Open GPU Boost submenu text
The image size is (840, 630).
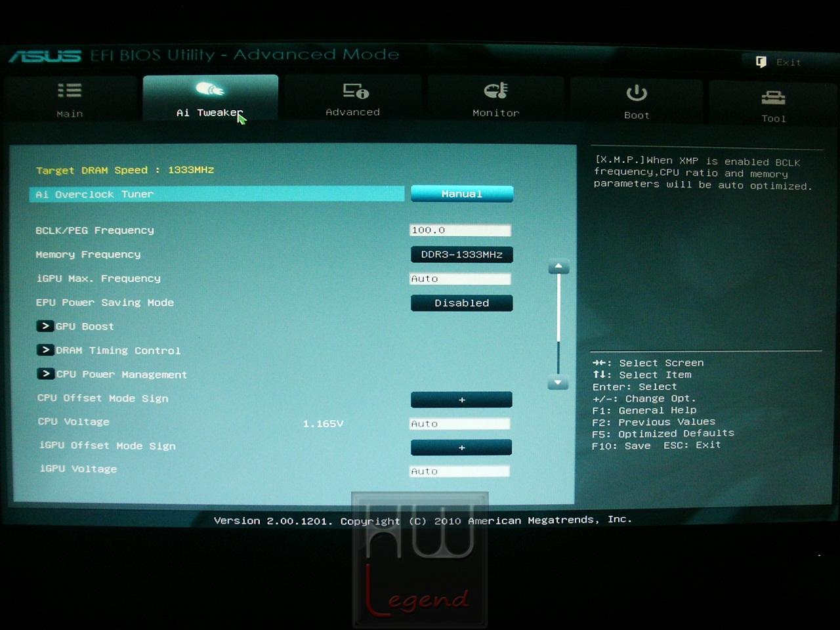pos(85,326)
